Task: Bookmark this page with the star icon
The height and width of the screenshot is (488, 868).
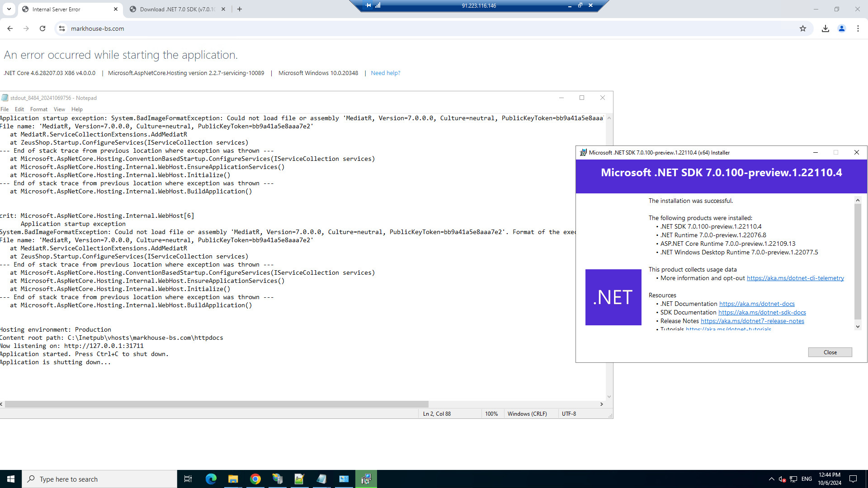Action: point(803,28)
